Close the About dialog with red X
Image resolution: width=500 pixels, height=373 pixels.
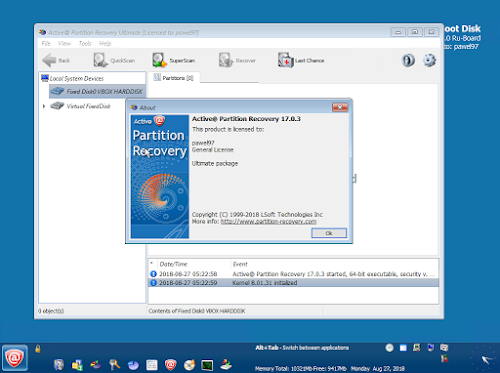(x=340, y=107)
